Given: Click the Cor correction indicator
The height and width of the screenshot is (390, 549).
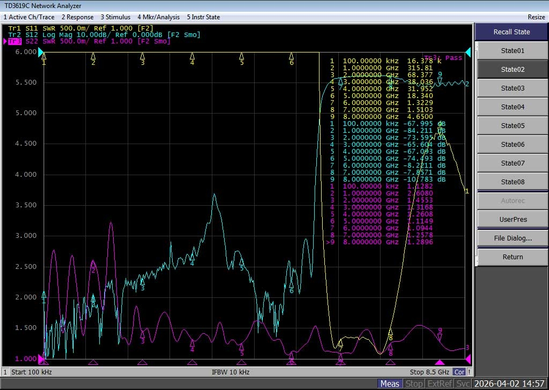Looking at the screenshot, I should [458, 372].
